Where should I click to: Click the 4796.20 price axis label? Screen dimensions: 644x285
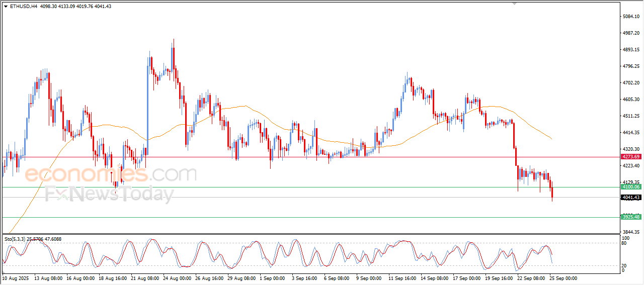tap(630, 66)
